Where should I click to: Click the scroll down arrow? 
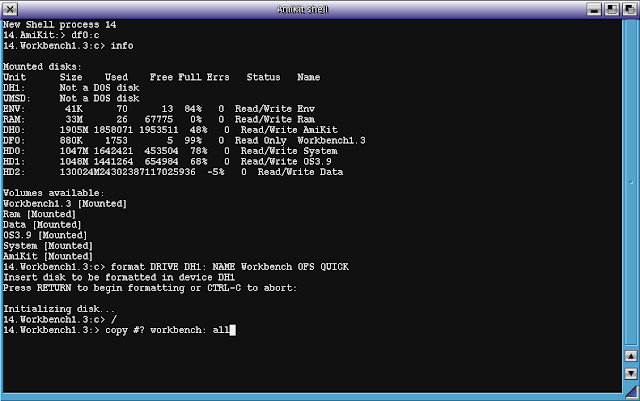631,373
